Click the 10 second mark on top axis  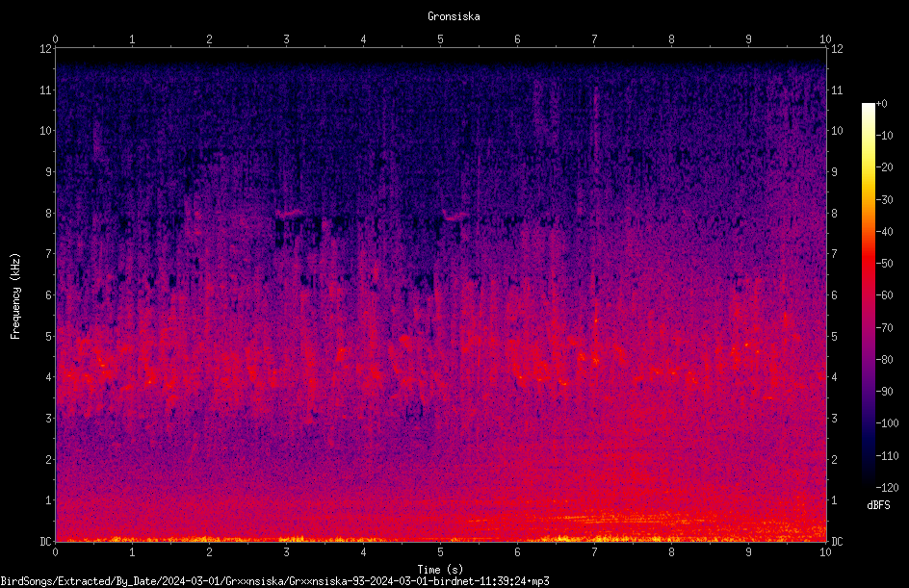(825, 39)
